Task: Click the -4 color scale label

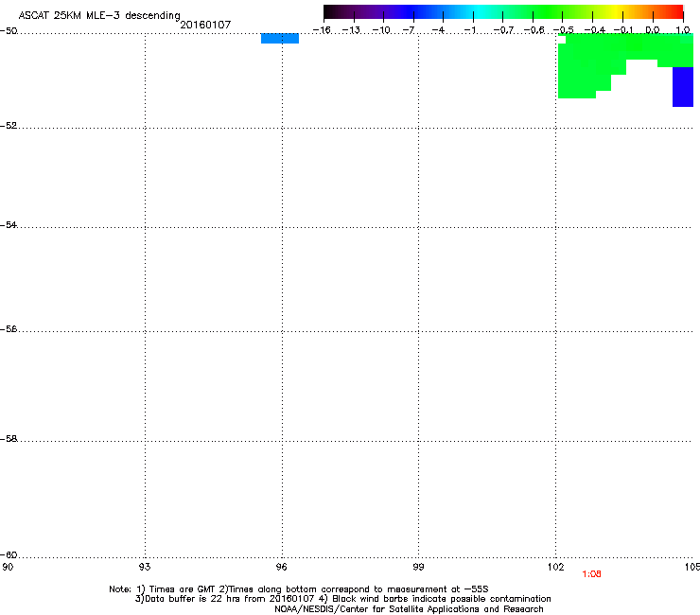Action: [438, 30]
